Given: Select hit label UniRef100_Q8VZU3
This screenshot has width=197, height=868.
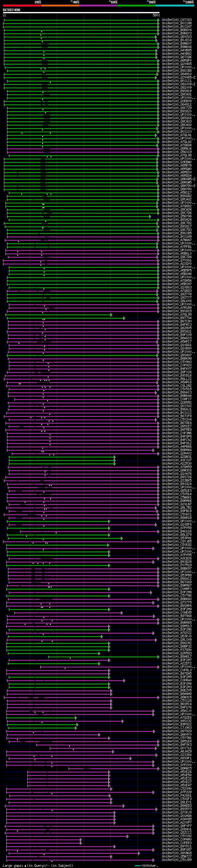Looking at the screenshot, I should [177, 37].
